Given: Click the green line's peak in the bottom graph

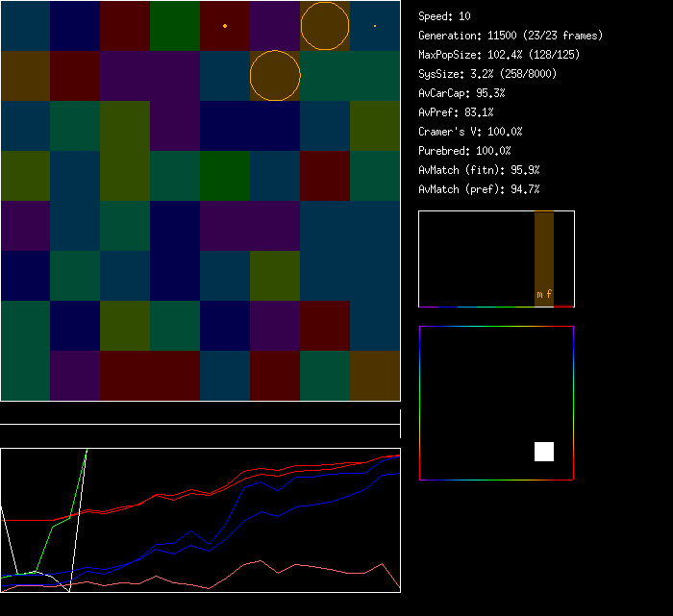Looking at the screenshot, I should [87, 451].
